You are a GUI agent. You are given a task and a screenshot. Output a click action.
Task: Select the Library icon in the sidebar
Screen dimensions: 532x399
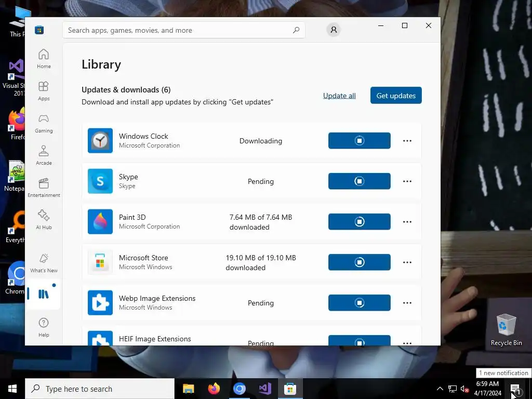(x=44, y=294)
